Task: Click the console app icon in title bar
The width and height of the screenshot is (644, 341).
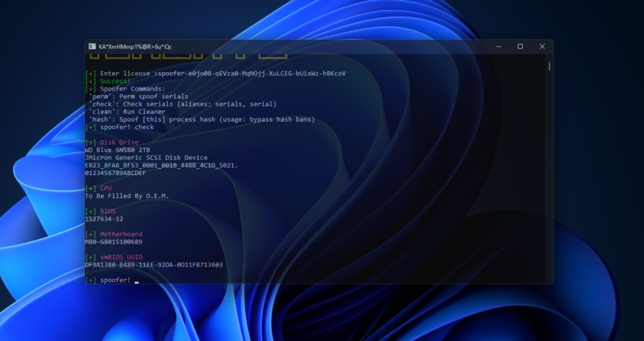Action: coord(93,46)
